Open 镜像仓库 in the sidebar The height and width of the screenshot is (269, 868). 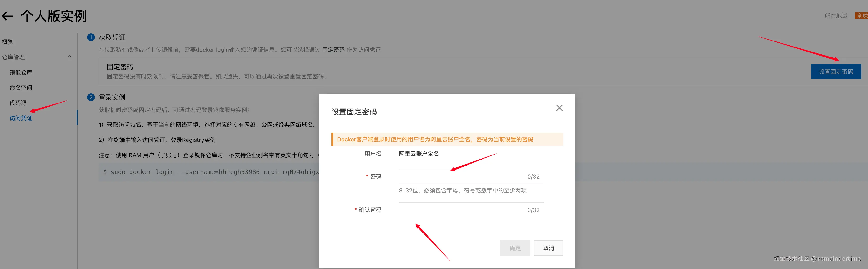tap(21, 72)
